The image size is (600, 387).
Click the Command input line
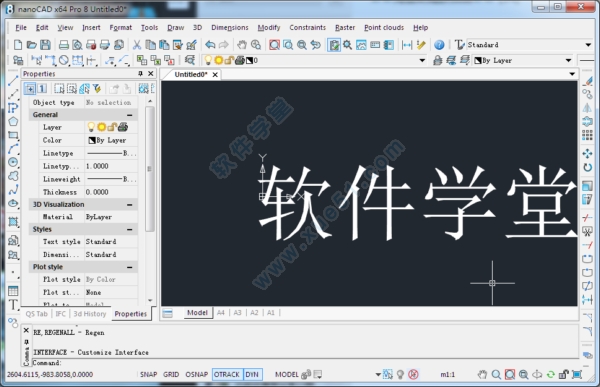tap(305, 363)
